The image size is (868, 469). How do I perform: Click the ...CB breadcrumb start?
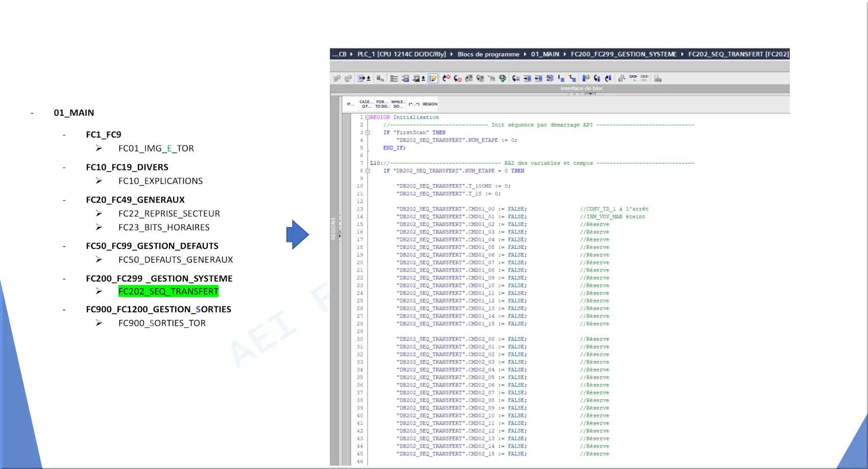(339, 54)
